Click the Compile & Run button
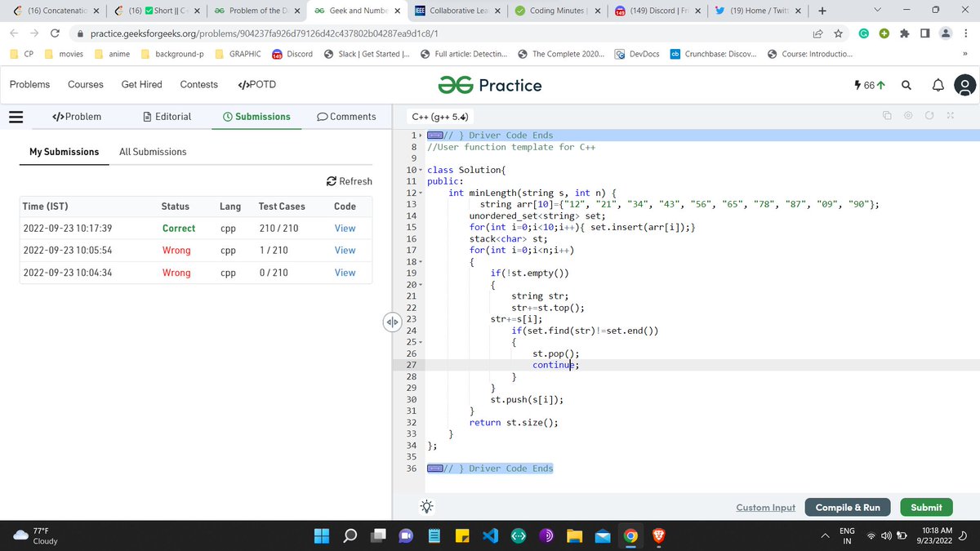Screen dimensions: 980x551 click(x=848, y=507)
